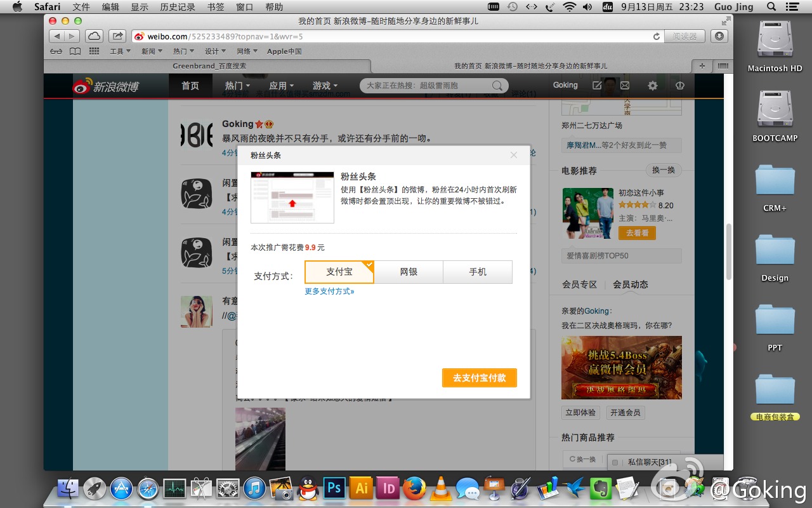812x508 pixels.
Task: Click the 更多支付方式 link
Action: pyautogui.click(x=329, y=291)
